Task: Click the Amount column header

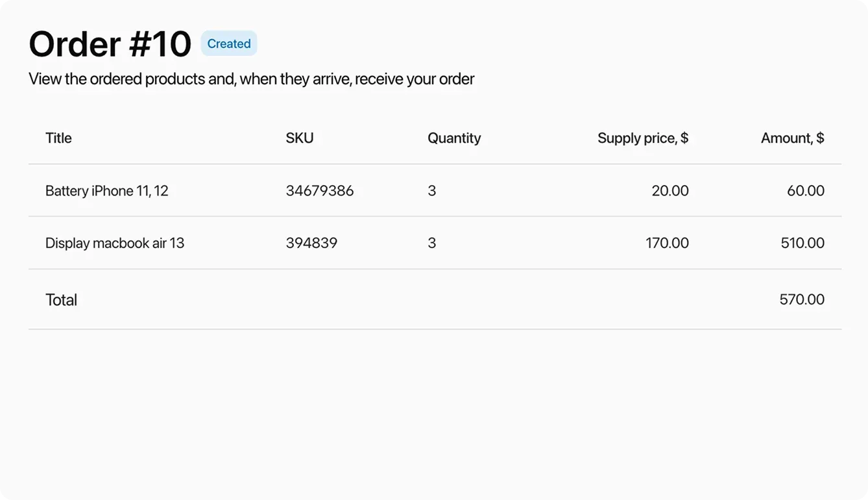Action: click(793, 138)
